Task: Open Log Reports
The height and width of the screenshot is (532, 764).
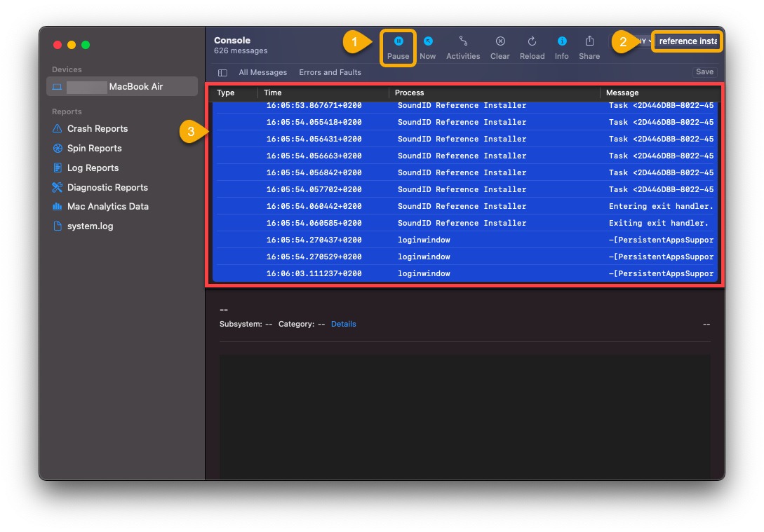Action: pyautogui.click(x=93, y=168)
